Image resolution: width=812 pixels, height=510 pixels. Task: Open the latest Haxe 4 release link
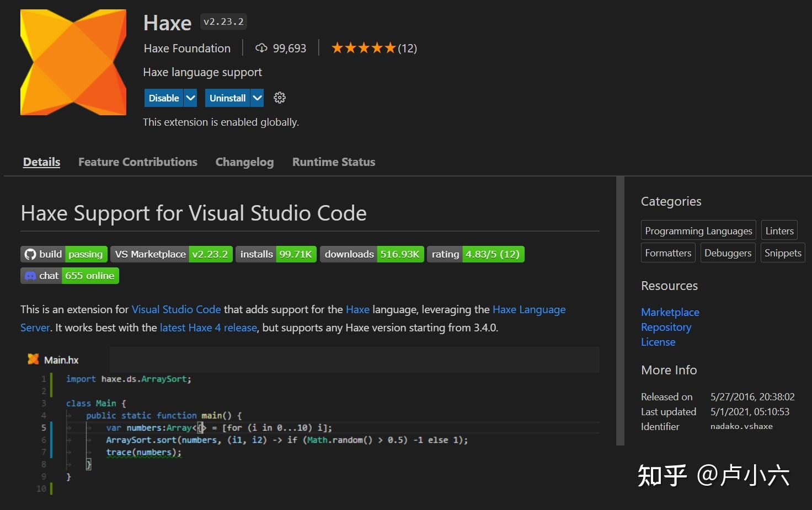[x=208, y=328]
